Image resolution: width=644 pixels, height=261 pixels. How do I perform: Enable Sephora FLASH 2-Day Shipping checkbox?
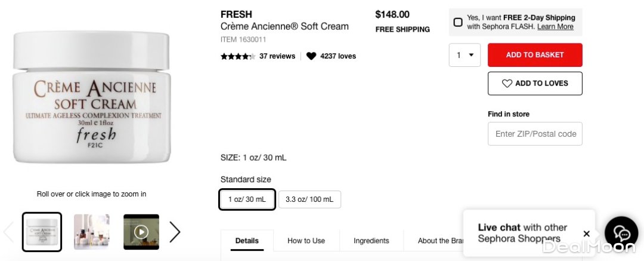pos(458,22)
